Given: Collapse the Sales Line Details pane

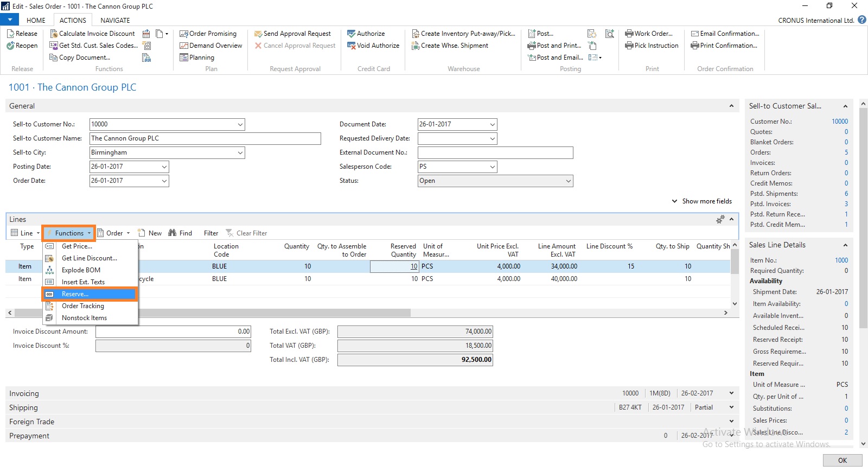Looking at the screenshot, I should 845,245.
